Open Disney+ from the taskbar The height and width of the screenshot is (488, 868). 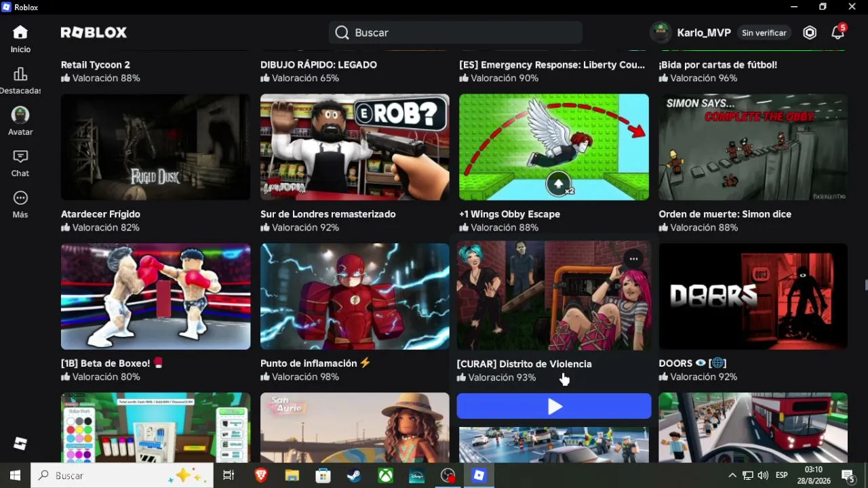pos(416,476)
